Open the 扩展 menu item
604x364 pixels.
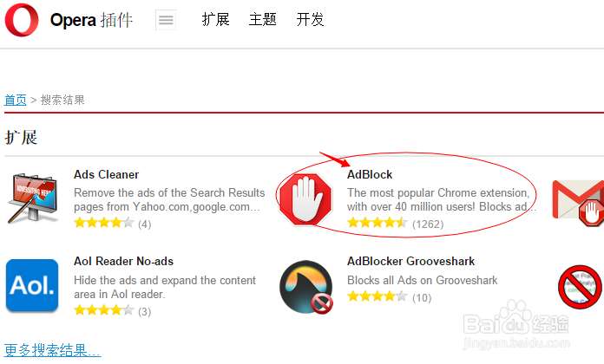point(215,20)
